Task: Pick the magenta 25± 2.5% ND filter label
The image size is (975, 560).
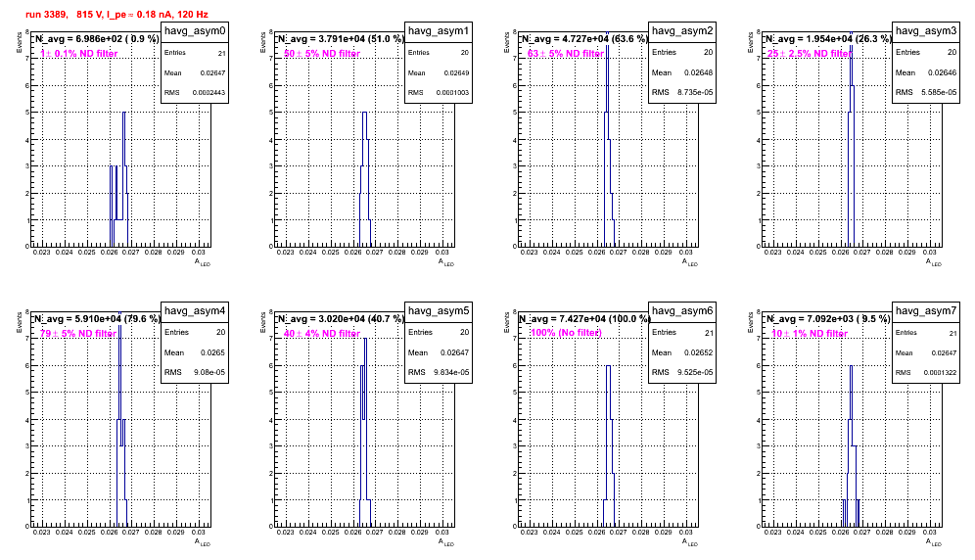Action: click(x=810, y=54)
